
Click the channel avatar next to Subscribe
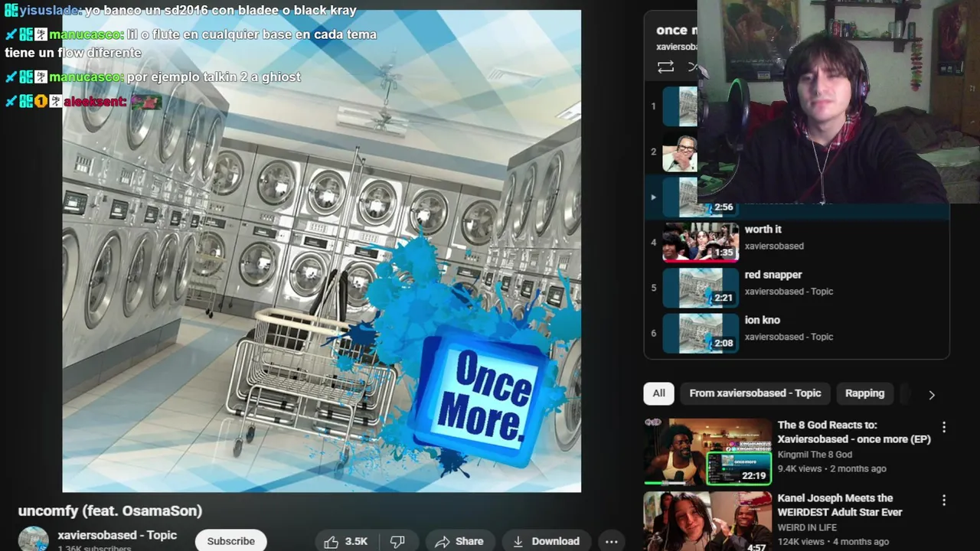click(x=34, y=539)
